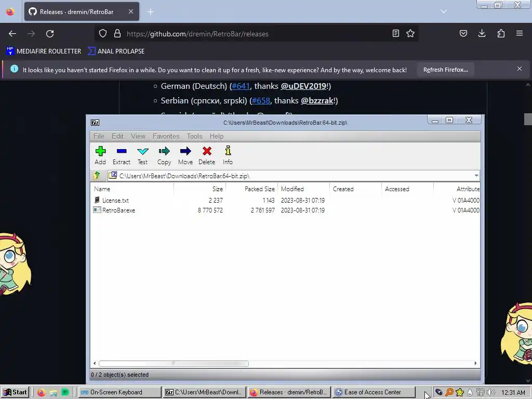Click the horizontal scrollbar thumb in 7-Zip
The height and width of the screenshot is (399, 532).
[174, 363]
